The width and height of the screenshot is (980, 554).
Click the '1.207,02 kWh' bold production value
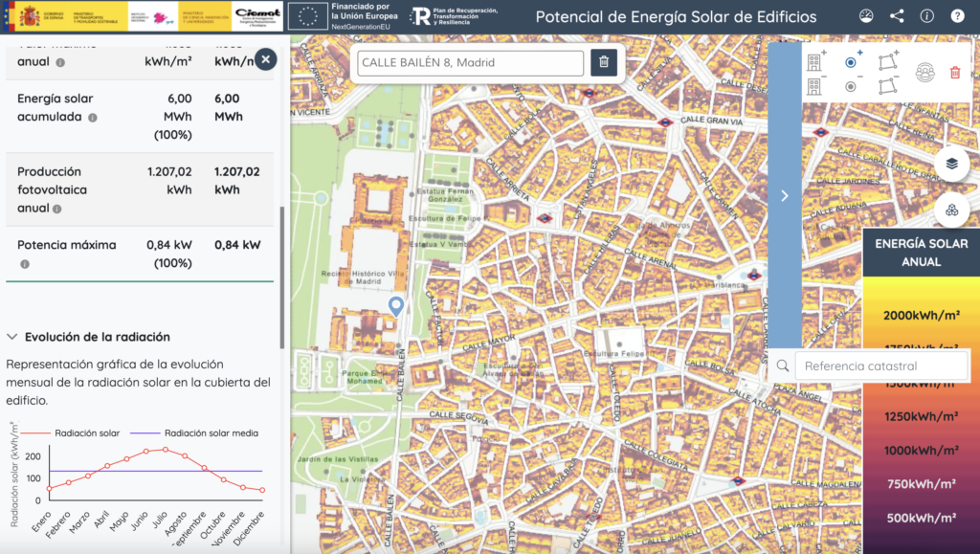pyautogui.click(x=237, y=181)
